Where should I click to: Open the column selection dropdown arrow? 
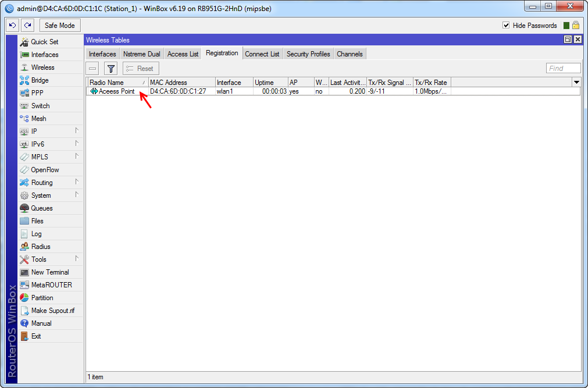[x=576, y=83]
